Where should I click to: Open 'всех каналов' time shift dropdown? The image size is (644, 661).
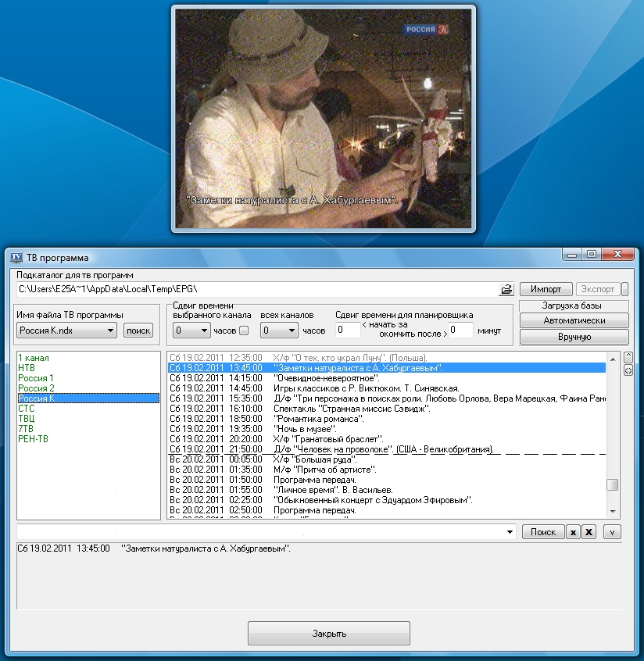292,330
